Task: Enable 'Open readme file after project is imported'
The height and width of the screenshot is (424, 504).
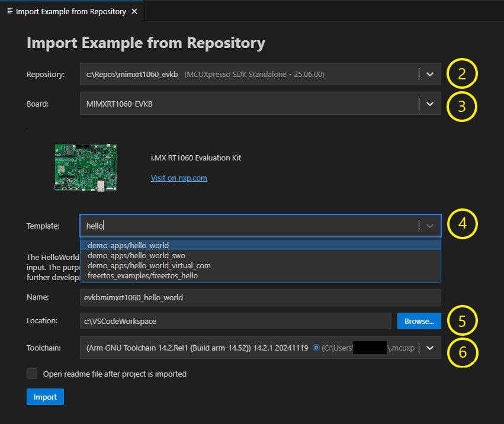Action: coord(31,374)
